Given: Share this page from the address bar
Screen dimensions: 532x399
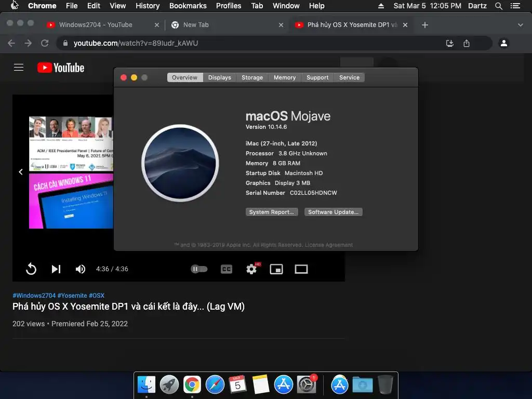Looking at the screenshot, I should click(467, 43).
